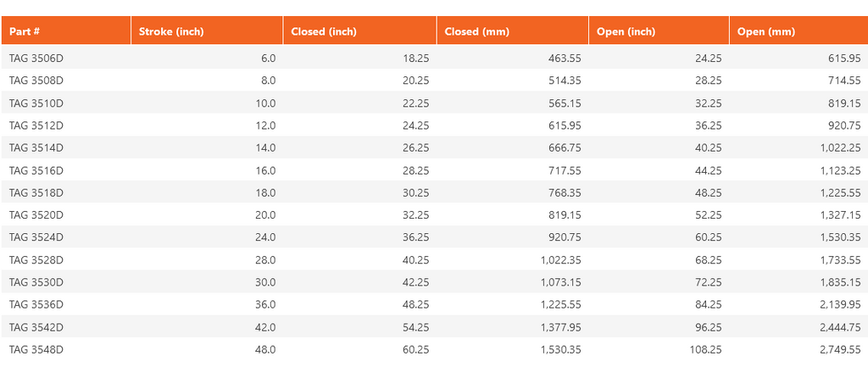Screen dimensions: 868x367
Task: Click the TAG 3530D row label
Action: (36, 282)
